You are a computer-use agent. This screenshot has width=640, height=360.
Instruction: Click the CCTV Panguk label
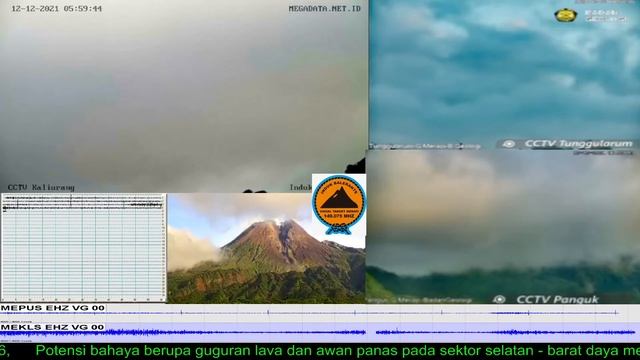pos(558,300)
